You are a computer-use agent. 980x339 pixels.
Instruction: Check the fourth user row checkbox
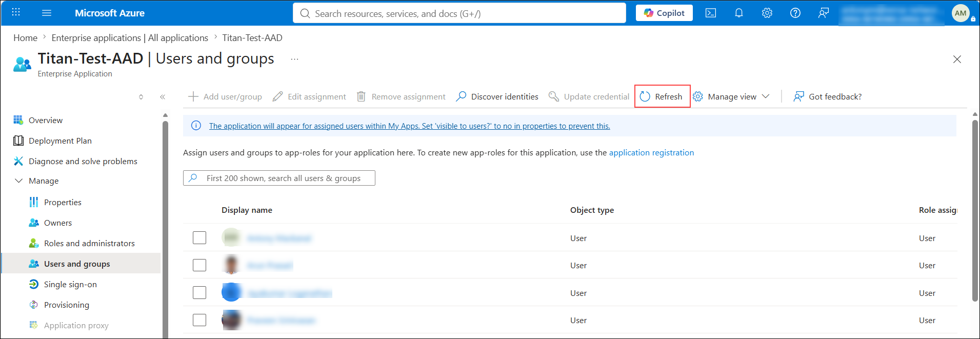(x=199, y=320)
